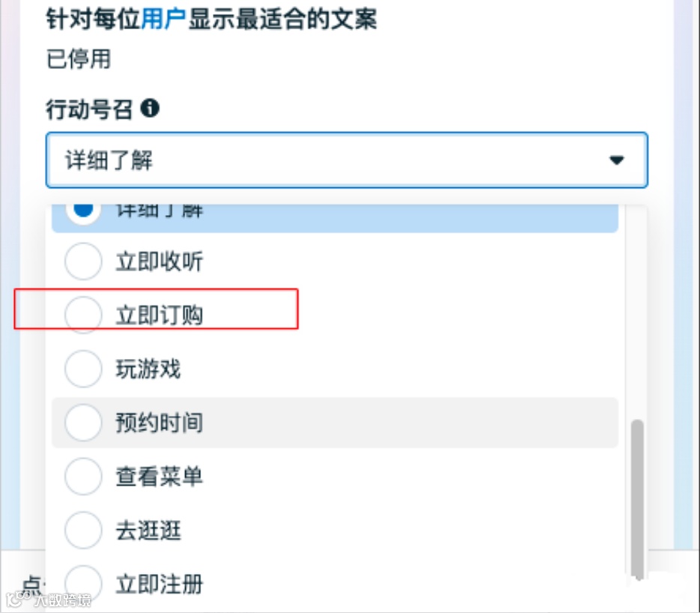The height and width of the screenshot is (613, 700).
Task: Choose the 玩游戏 option text
Action: (148, 369)
